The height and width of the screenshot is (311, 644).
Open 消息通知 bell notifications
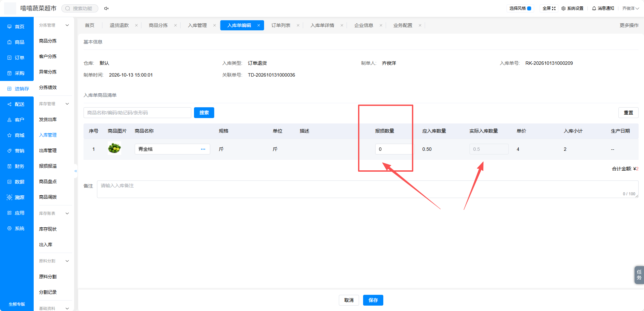(603, 8)
